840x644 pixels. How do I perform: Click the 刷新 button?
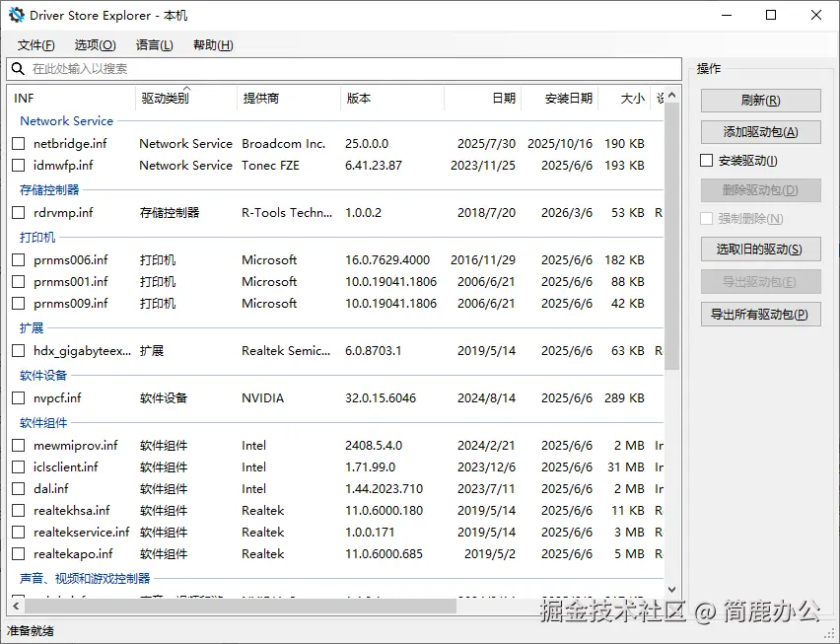pos(760,100)
